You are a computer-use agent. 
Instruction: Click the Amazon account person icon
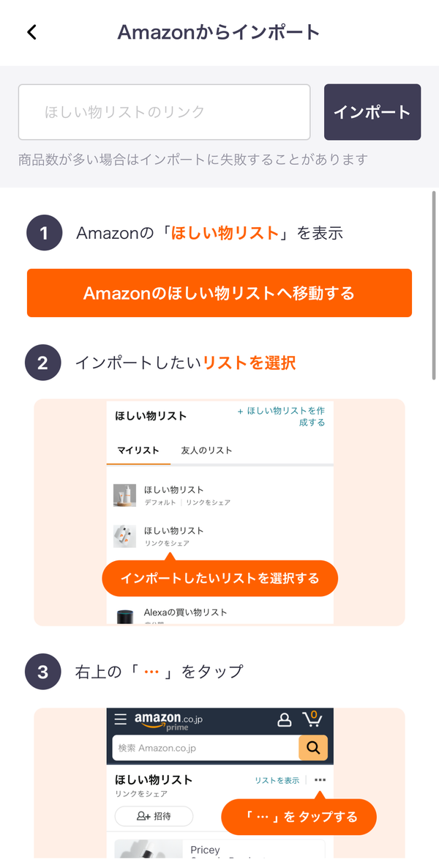point(284,719)
